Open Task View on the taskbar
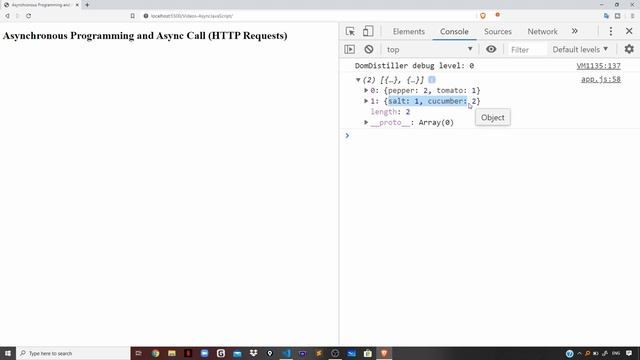Screen dimensions: 640x360 pos(138,353)
